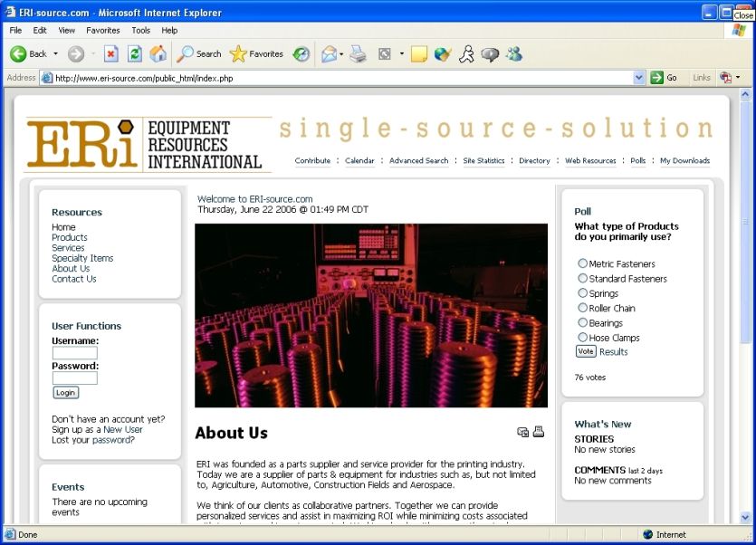Choose the Roller Chain radio button
The width and height of the screenshot is (756, 545).
pos(582,308)
